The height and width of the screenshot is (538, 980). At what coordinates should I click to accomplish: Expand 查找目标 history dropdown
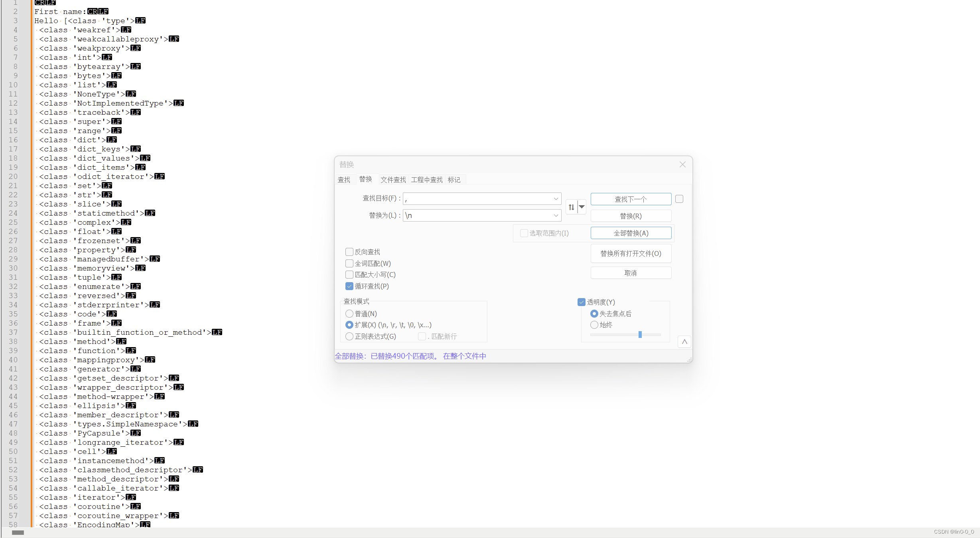click(556, 198)
